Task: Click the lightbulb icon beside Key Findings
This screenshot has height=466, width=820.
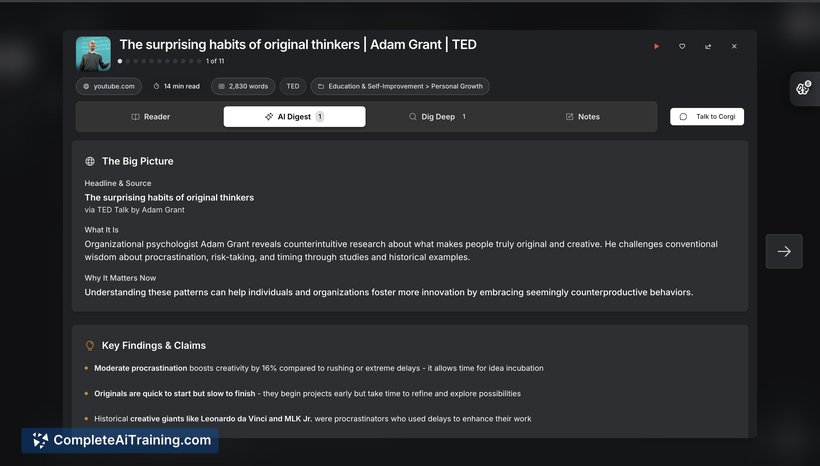Action: tap(90, 346)
